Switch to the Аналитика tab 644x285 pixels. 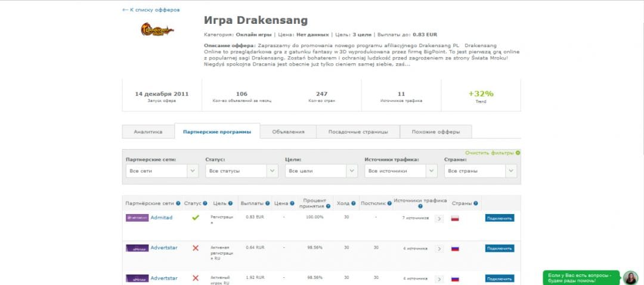click(148, 132)
